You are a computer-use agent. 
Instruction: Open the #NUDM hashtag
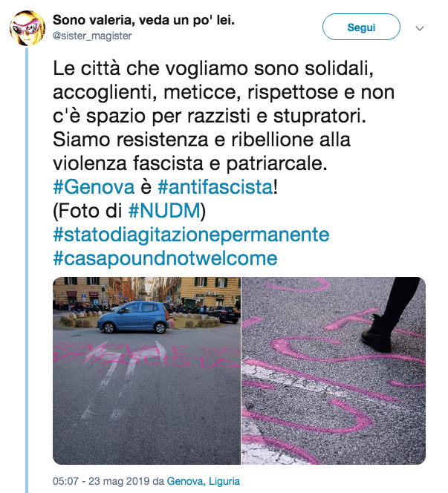[x=164, y=211]
